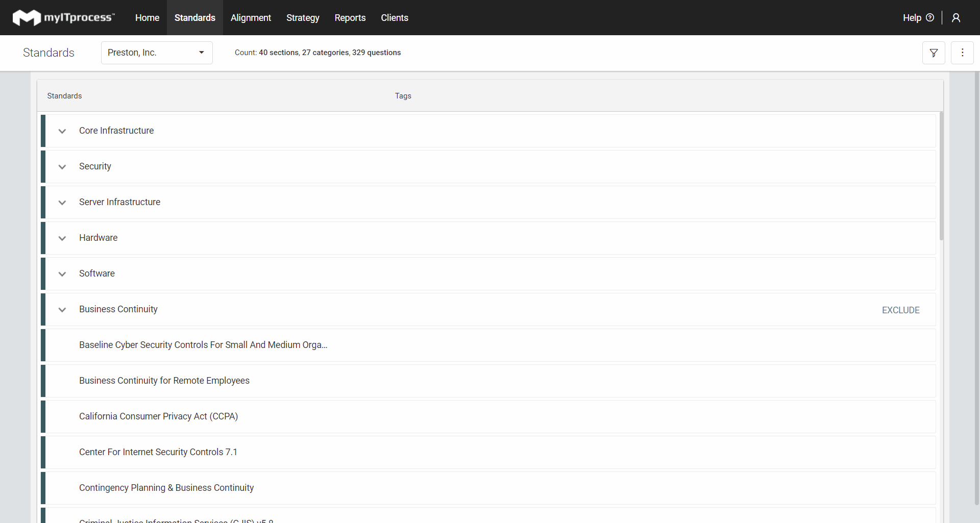Open the Preston, Inc. client dropdown
Viewport: 980px width, 523px height.
(x=157, y=53)
